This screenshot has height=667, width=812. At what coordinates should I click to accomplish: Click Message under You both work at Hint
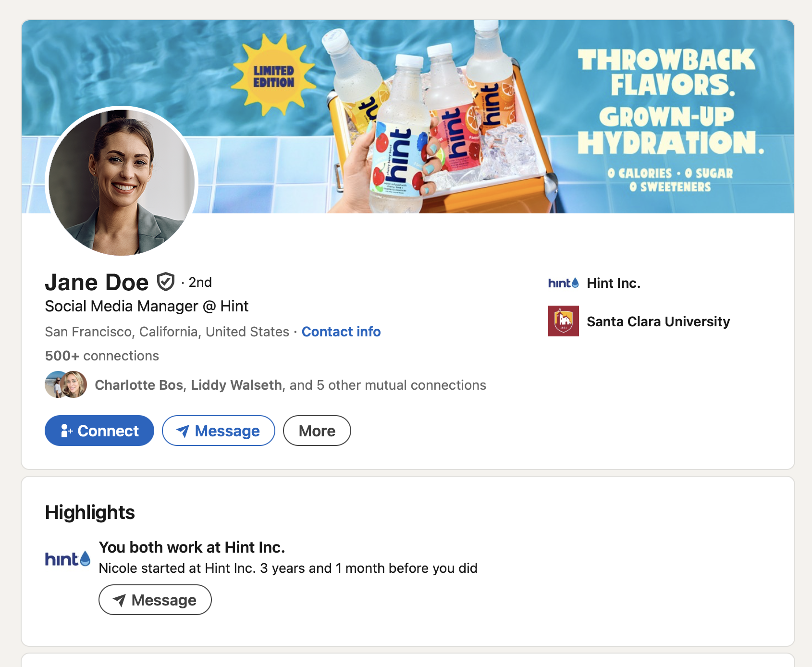click(x=155, y=600)
